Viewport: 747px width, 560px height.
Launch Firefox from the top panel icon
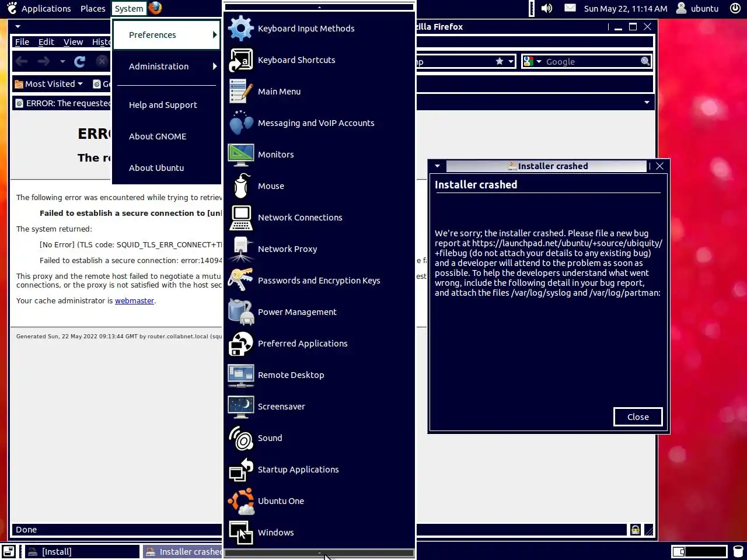155,8
